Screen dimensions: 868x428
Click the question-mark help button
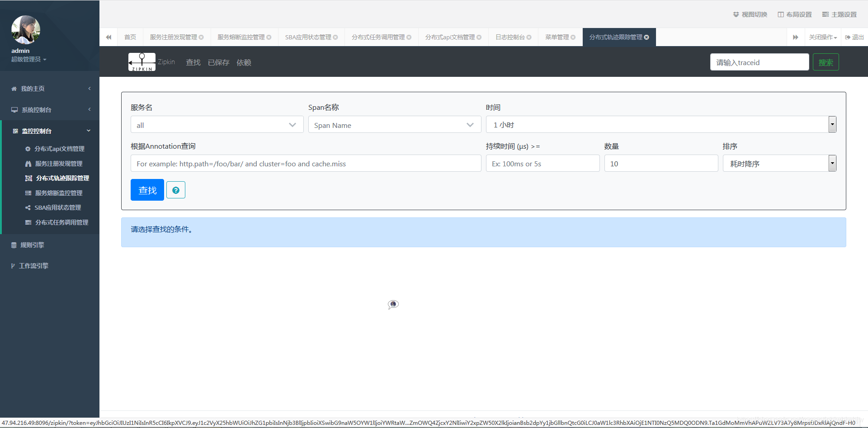click(x=176, y=190)
